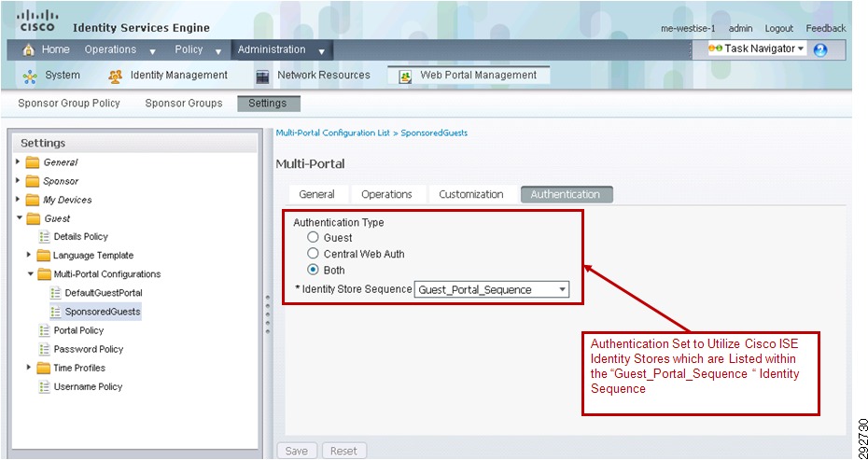Click the SponsoredGuests breadcrumb text
Viewport: 868px width, 460px height.
pos(434,132)
